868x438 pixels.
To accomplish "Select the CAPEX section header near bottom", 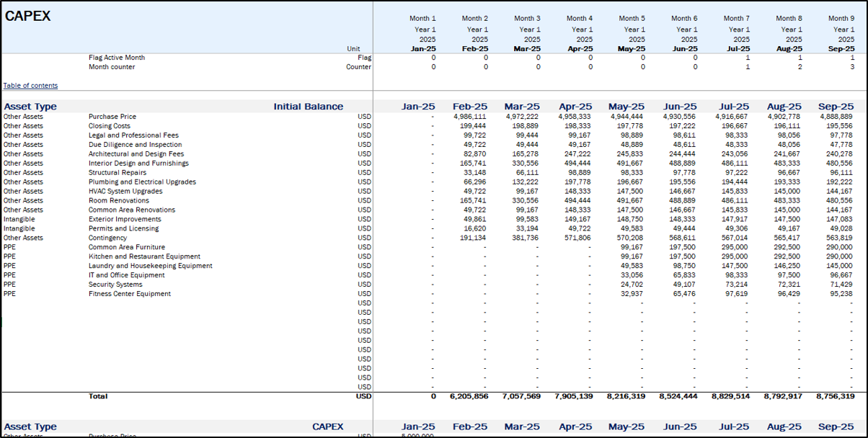I will coord(327,427).
